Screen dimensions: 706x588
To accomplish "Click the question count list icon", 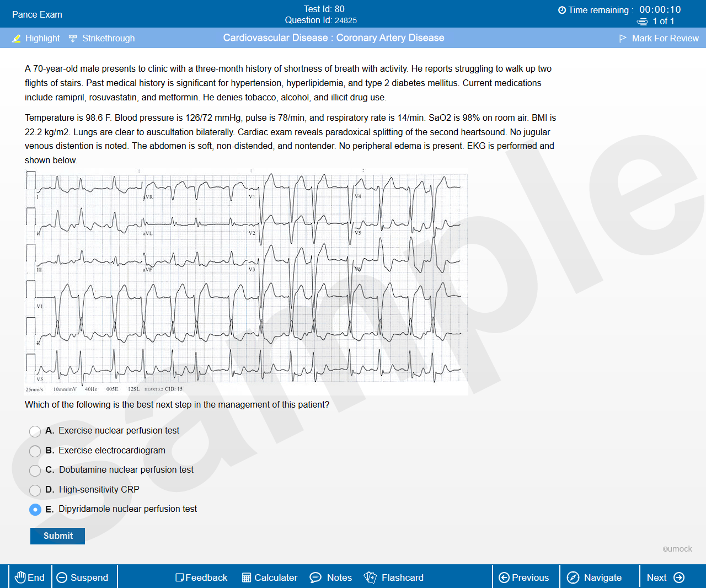I will pyautogui.click(x=643, y=22).
